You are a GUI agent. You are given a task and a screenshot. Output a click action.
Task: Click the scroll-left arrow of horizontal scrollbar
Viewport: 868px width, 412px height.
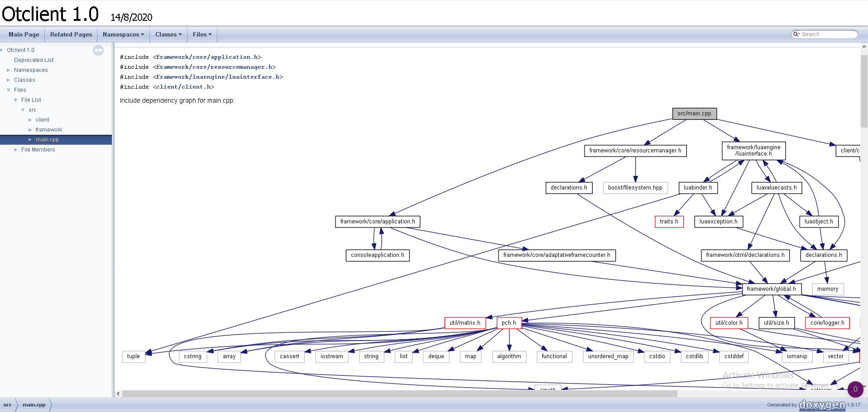118,394
